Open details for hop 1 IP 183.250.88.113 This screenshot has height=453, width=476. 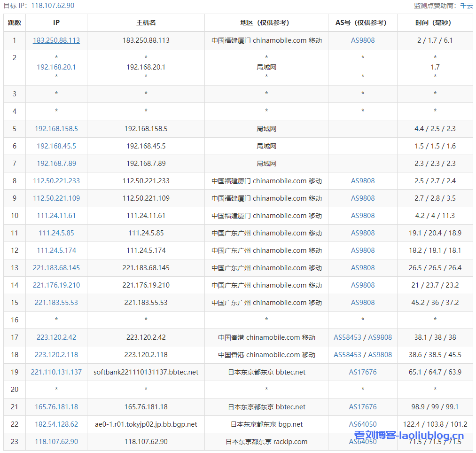coord(56,40)
